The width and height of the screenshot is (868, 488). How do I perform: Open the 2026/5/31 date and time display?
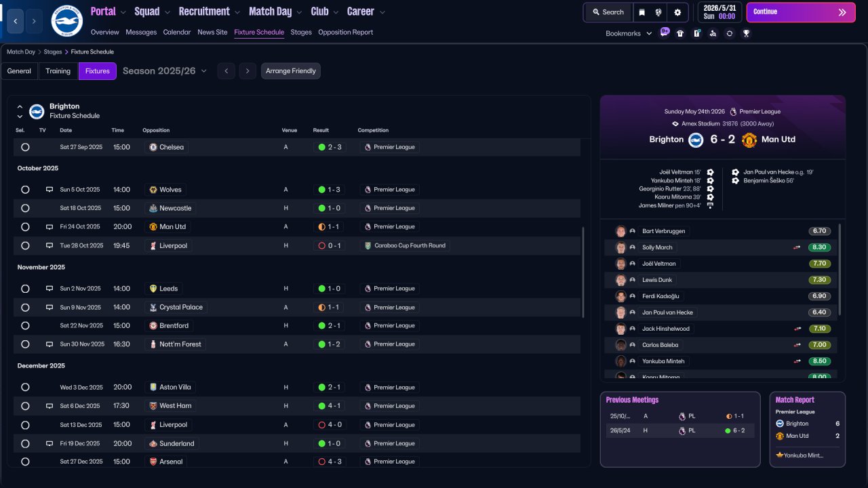click(719, 12)
